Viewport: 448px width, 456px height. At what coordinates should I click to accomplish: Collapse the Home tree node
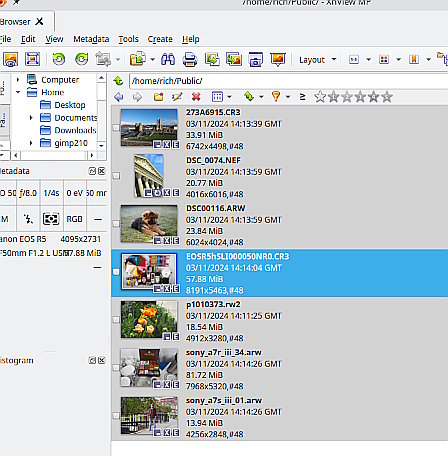[x=18, y=92]
